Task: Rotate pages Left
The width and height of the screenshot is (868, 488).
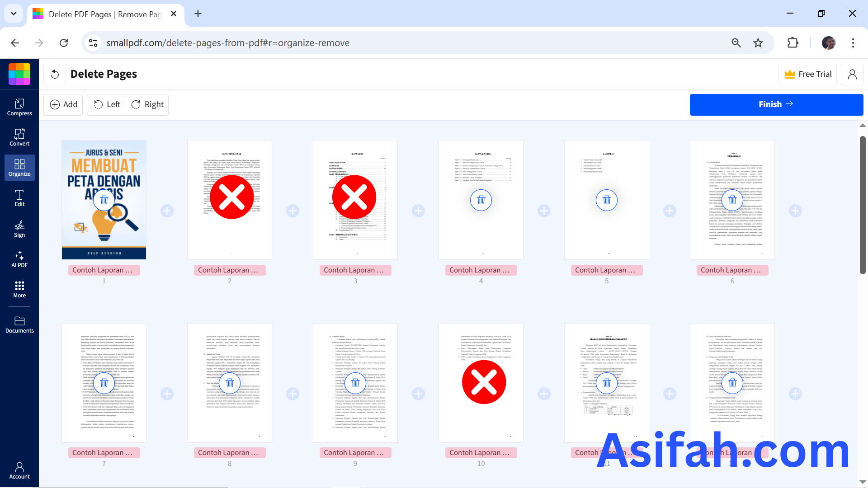Action: (106, 104)
